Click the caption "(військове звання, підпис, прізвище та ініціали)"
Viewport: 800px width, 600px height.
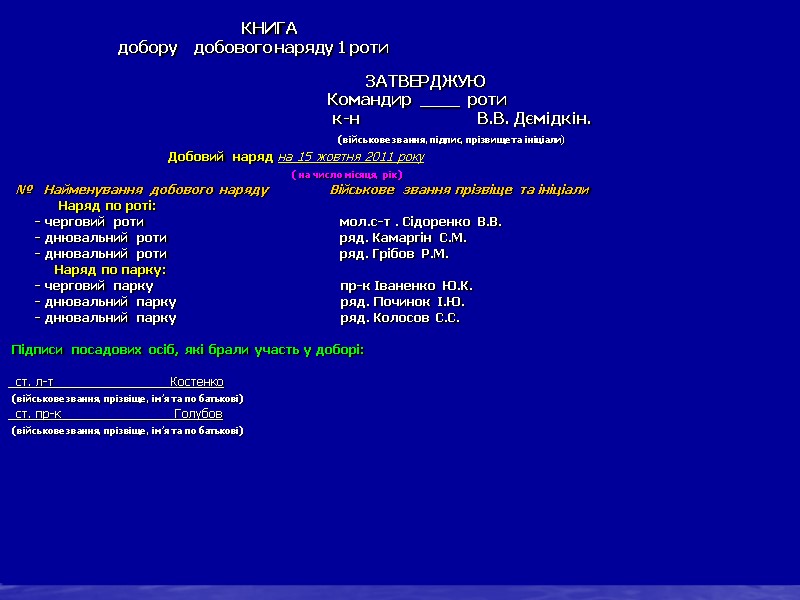(451, 140)
